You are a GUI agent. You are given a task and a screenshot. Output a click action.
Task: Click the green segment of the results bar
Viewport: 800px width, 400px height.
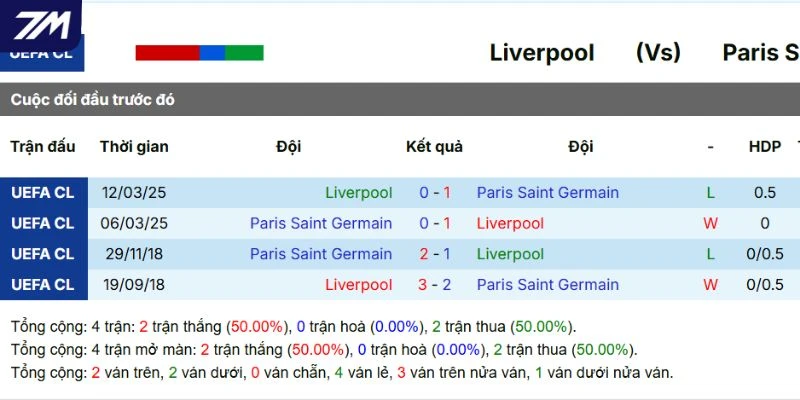244,53
